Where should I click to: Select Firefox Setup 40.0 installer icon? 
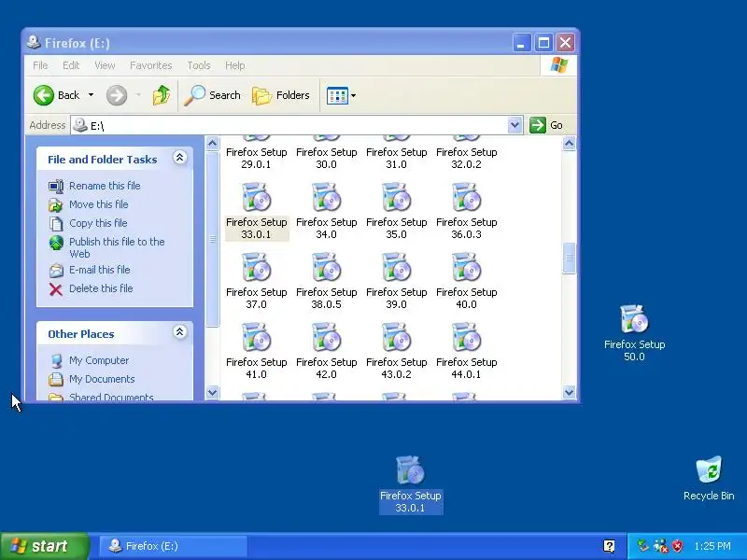(466, 267)
